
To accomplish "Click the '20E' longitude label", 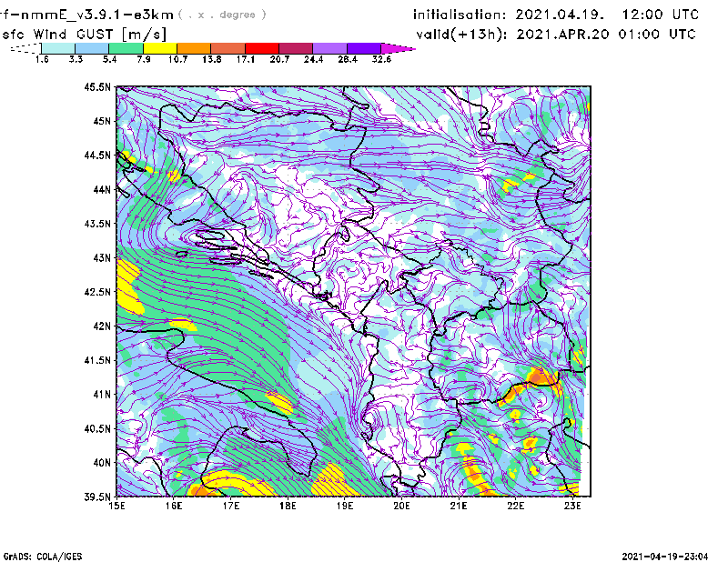I will (401, 506).
